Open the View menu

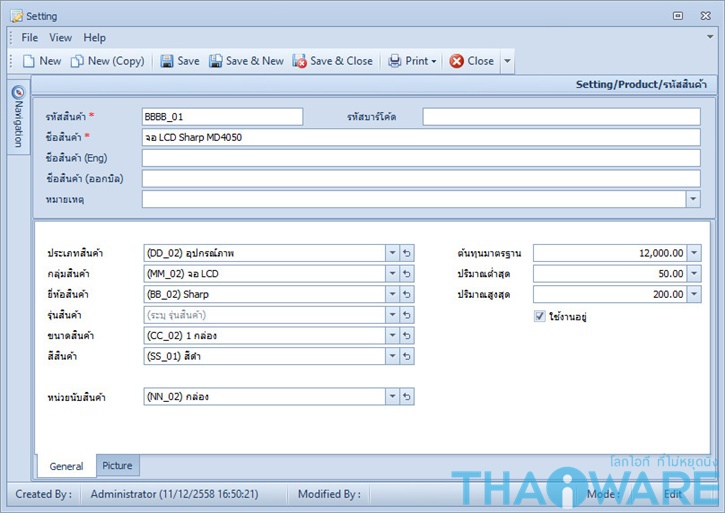tap(61, 37)
